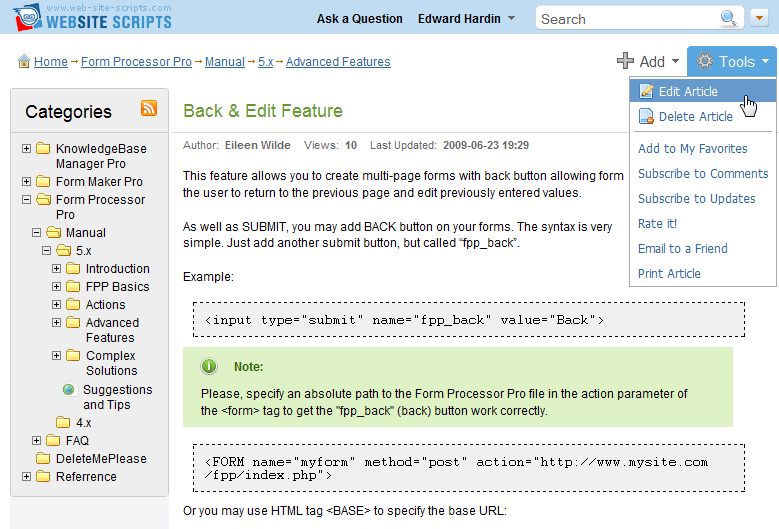Screen dimensions: 779x529
Task: Go to 5.x breadcrumb link
Action: coord(265,62)
